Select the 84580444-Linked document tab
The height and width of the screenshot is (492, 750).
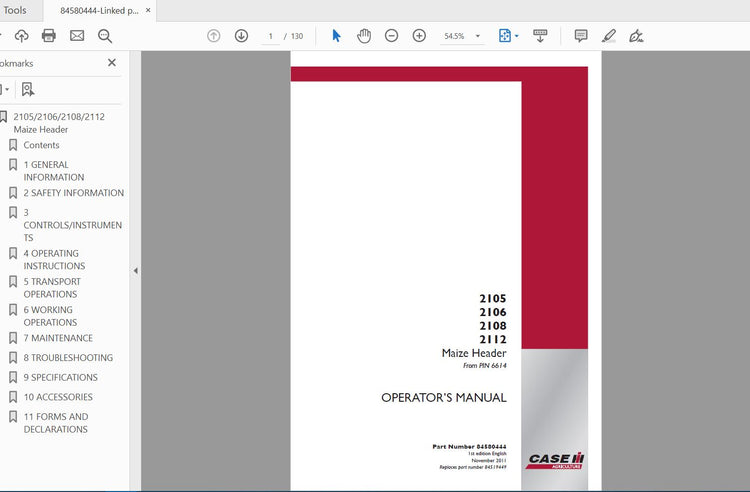point(99,11)
